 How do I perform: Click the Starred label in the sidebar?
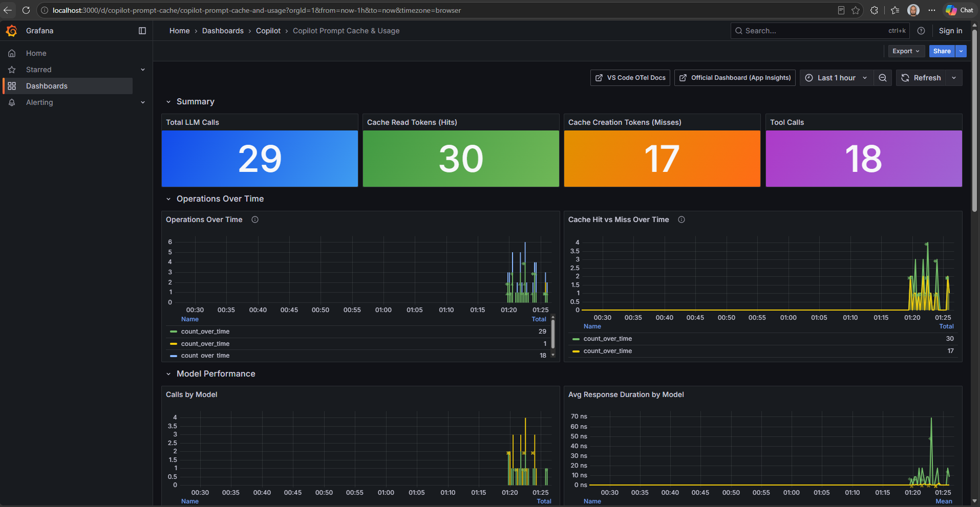click(39, 70)
